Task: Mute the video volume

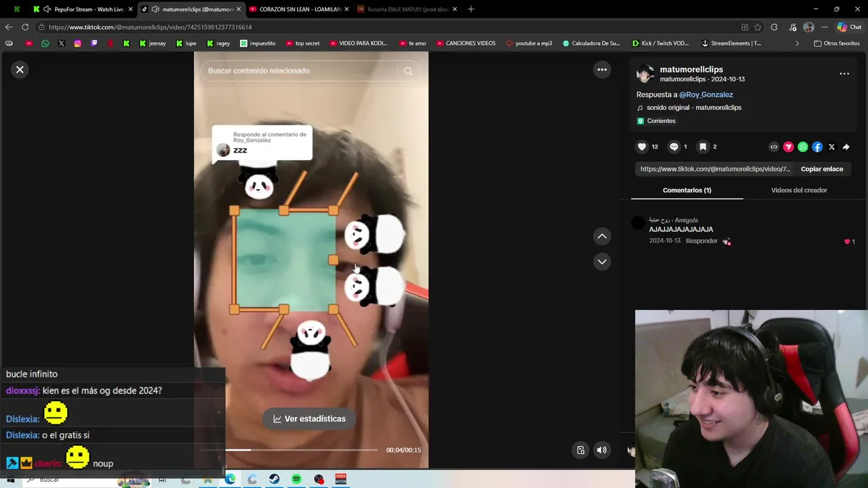Action: 601,450
